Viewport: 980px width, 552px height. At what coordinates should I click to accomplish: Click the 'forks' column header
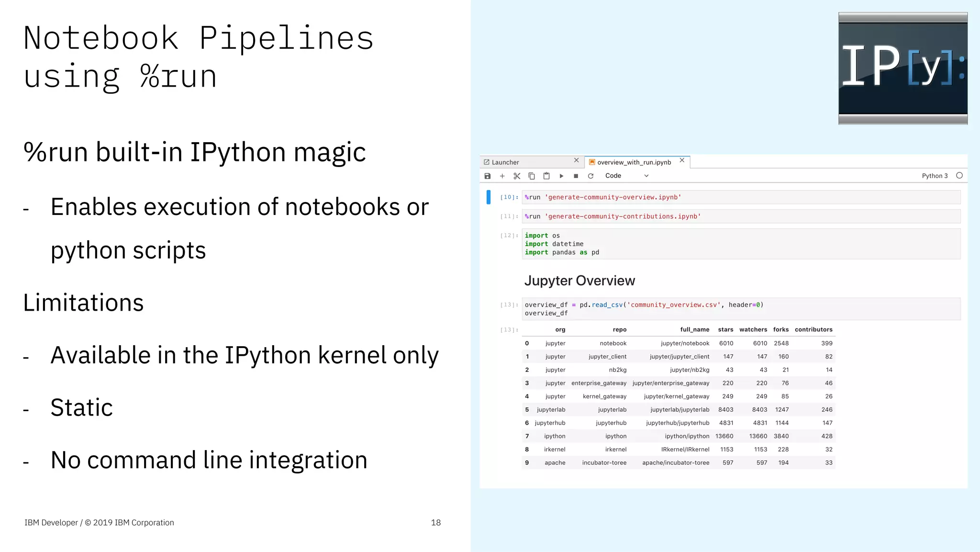click(x=781, y=329)
